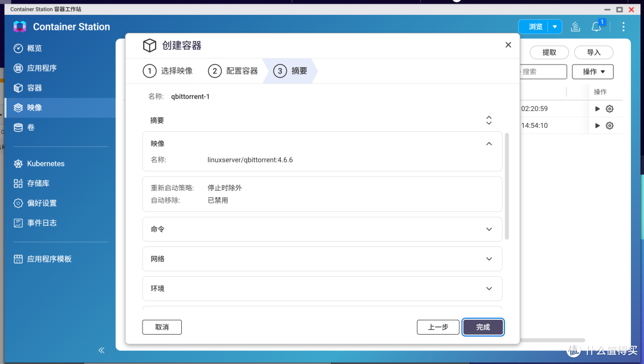The image size is (644, 364).
Task: Click the 停止时除外 restart policy value
Action: 225,188
